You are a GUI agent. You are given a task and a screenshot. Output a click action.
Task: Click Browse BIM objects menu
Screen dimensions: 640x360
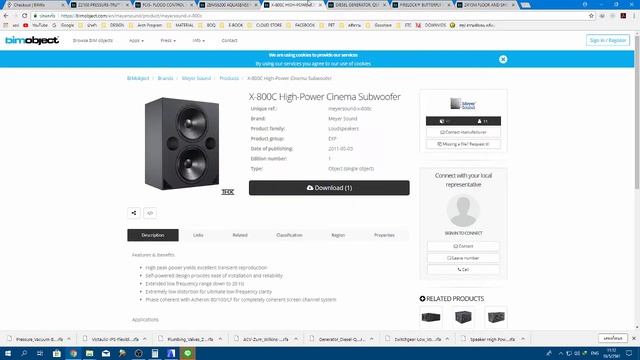click(x=93, y=40)
